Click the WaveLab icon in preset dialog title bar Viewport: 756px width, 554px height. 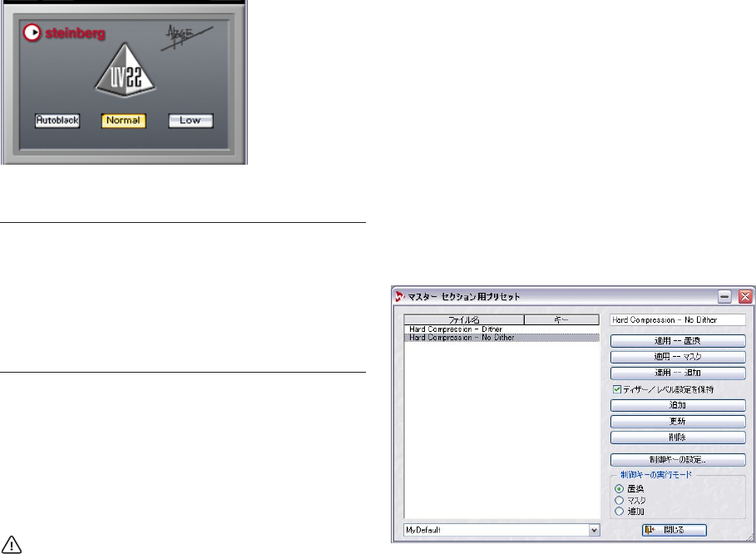(x=400, y=296)
